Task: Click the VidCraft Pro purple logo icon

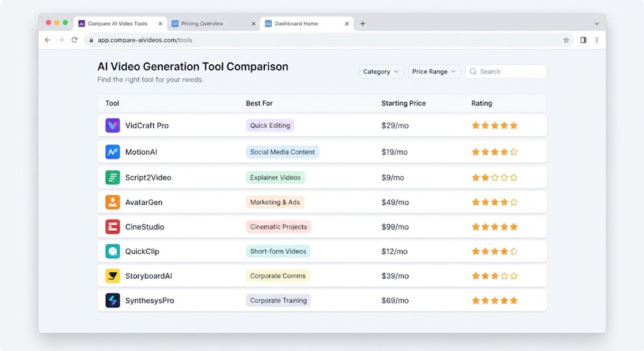Action: click(x=113, y=125)
